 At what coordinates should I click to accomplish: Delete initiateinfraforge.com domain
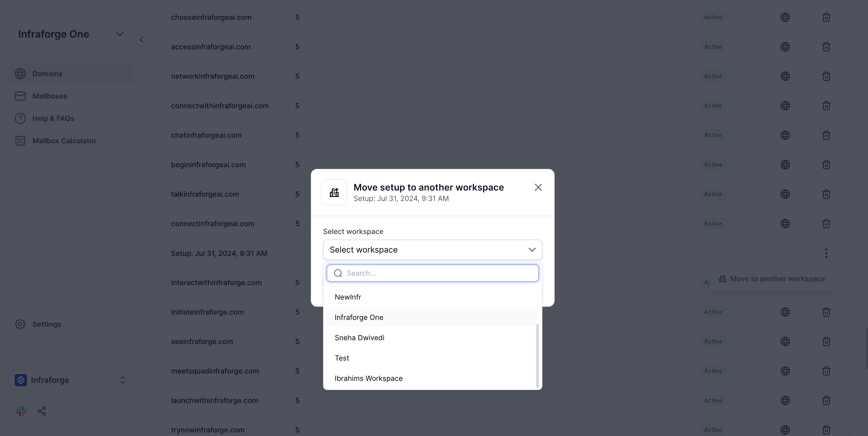[x=826, y=312]
